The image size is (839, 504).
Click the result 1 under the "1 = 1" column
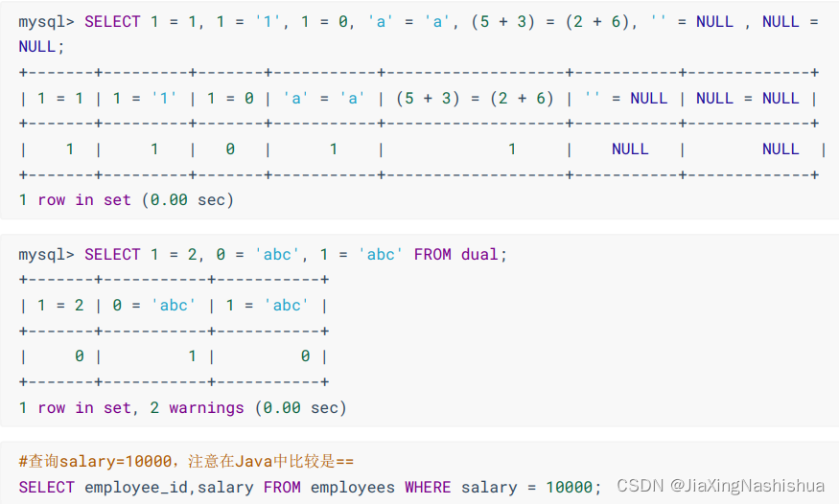point(70,149)
